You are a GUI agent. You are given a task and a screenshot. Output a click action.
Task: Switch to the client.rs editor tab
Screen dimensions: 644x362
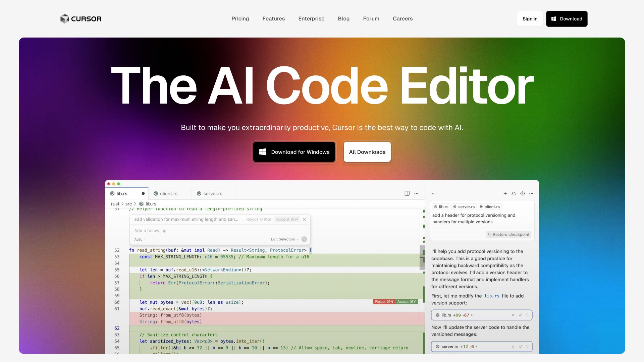pos(170,193)
